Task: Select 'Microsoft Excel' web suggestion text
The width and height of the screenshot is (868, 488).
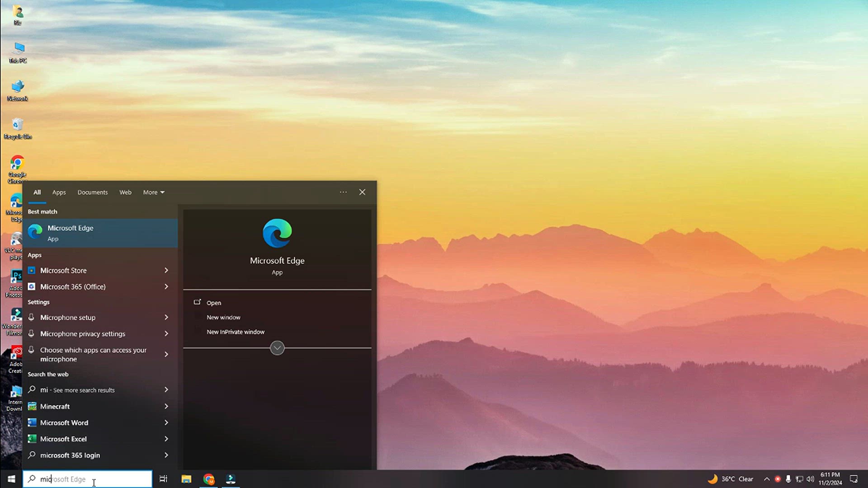Action: click(x=63, y=439)
